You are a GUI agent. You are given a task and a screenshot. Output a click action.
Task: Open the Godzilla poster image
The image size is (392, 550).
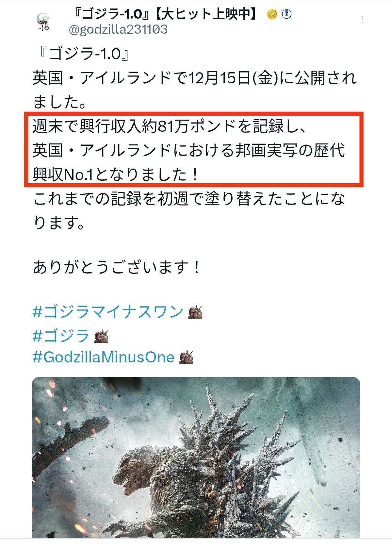[x=196, y=458]
